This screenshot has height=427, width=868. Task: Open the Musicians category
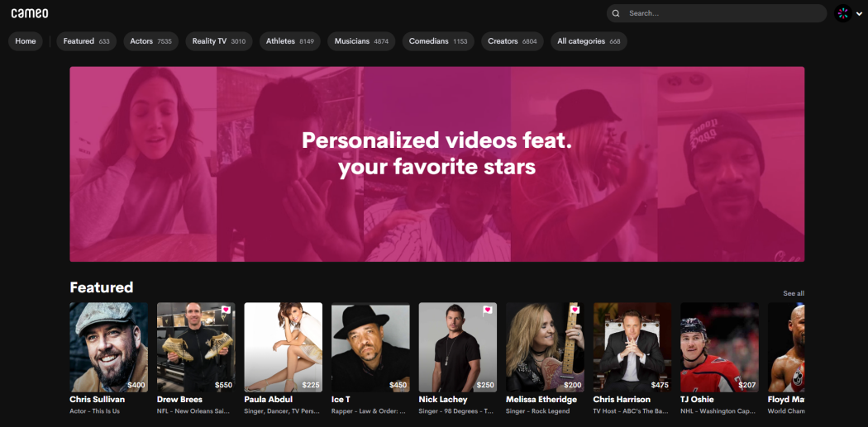[x=361, y=41]
